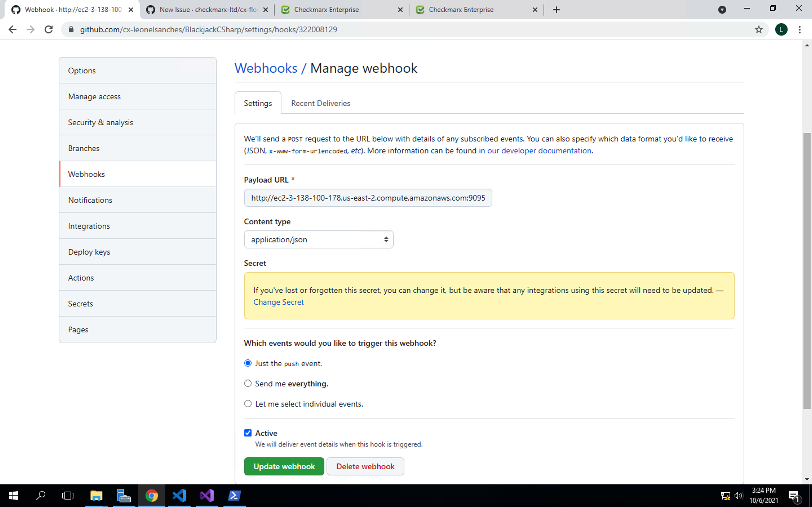
Task: Reload the page with refresh icon
Action: click(x=49, y=30)
